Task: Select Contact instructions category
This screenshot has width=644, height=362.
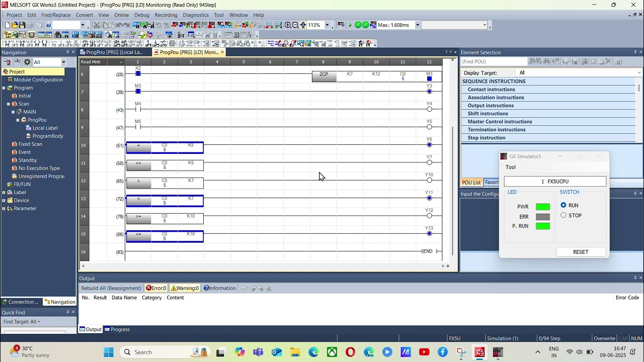Action: (x=491, y=89)
